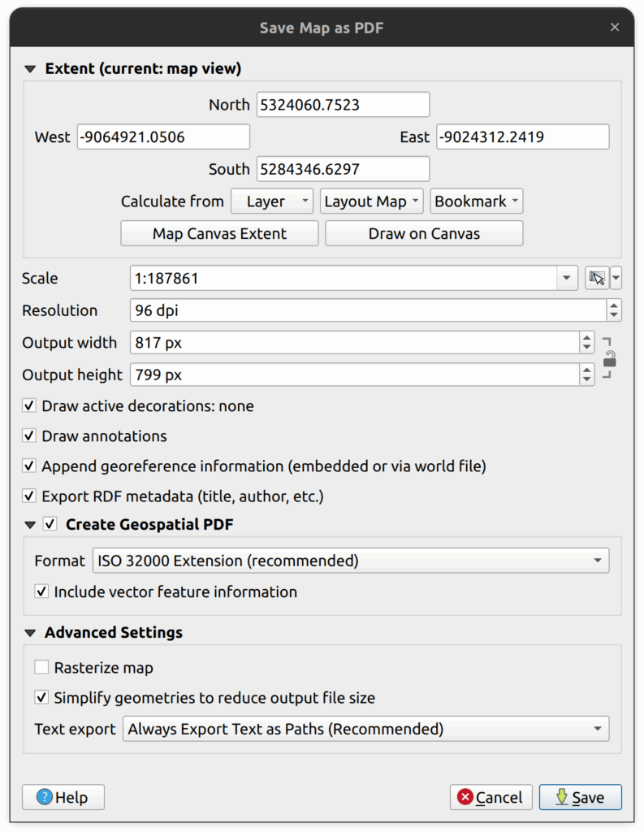This screenshot has height=832, width=644.
Task: Collapse the Extent section triangle
Action: click(31, 69)
